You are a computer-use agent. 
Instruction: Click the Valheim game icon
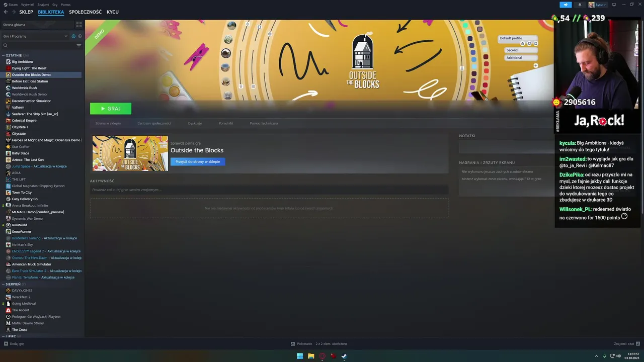click(x=8, y=108)
